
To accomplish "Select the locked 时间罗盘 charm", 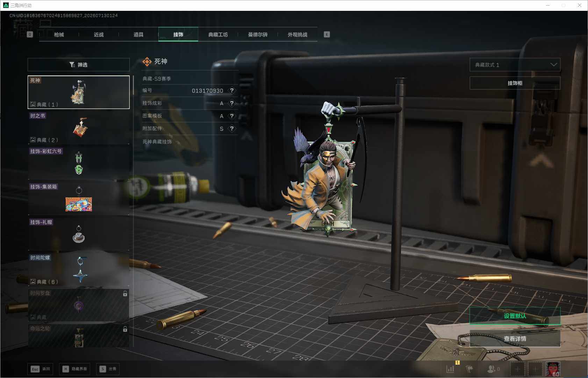I will click(x=79, y=305).
